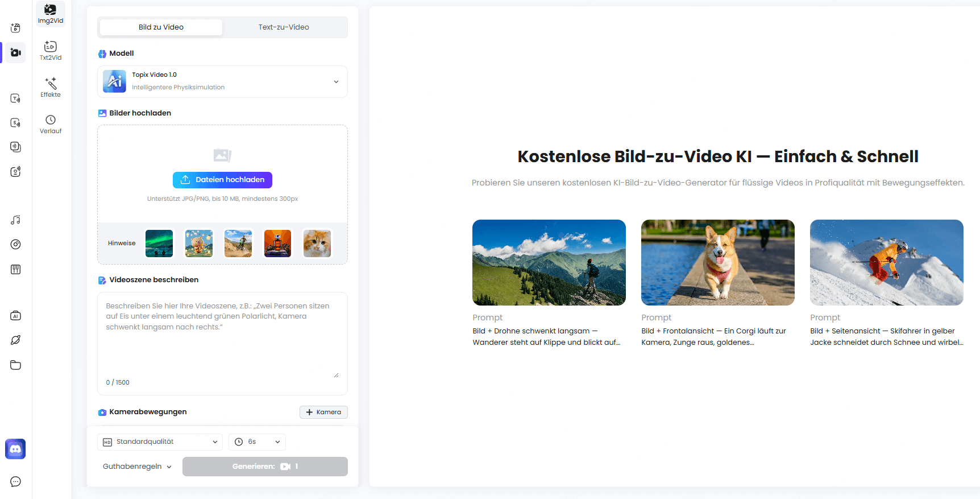The width and height of the screenshot is (980, 499).
Task: Open the Discord community button
Action: click(15, 449)
